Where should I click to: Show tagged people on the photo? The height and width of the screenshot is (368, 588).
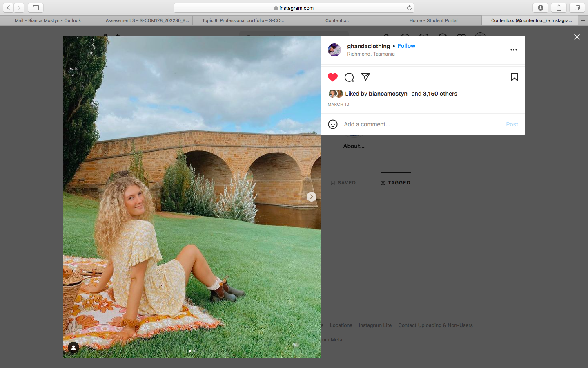73,348
